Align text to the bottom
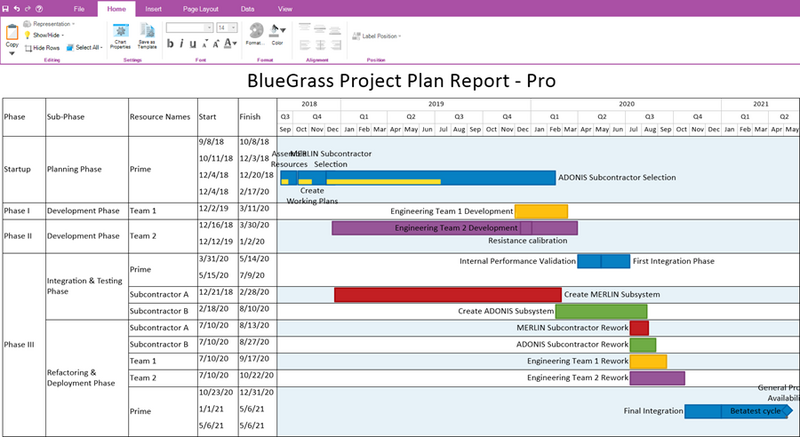This screenshot has height=437, width=800. pos(335,29)
